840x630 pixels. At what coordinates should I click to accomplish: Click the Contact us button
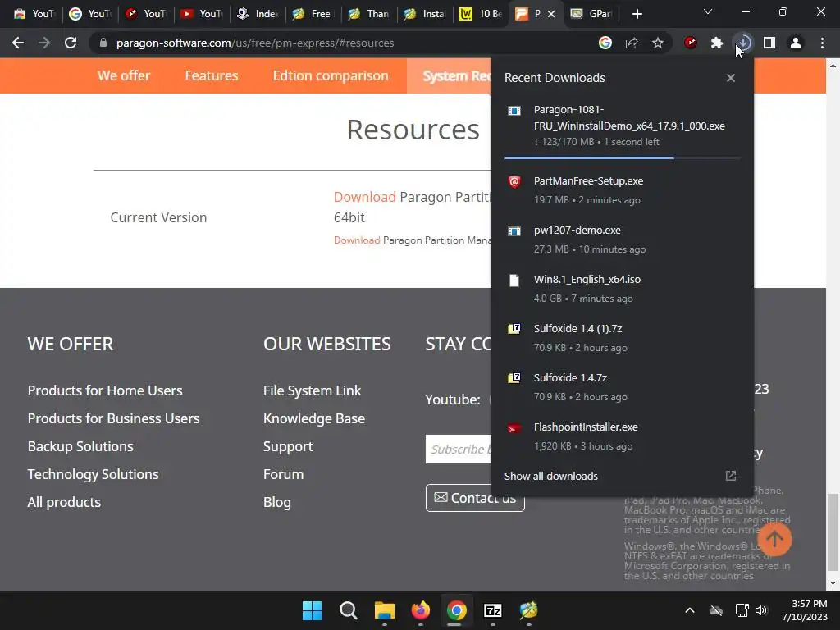tap(475, 498)
